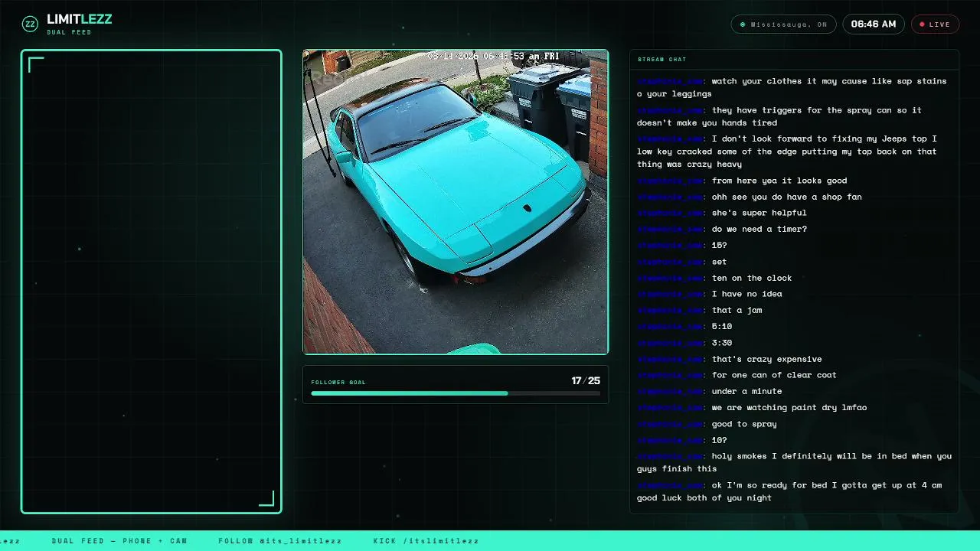980x551 pixels.
Task: Click the message about fixing the Jeeps top
Action: [x=794, y=152]
